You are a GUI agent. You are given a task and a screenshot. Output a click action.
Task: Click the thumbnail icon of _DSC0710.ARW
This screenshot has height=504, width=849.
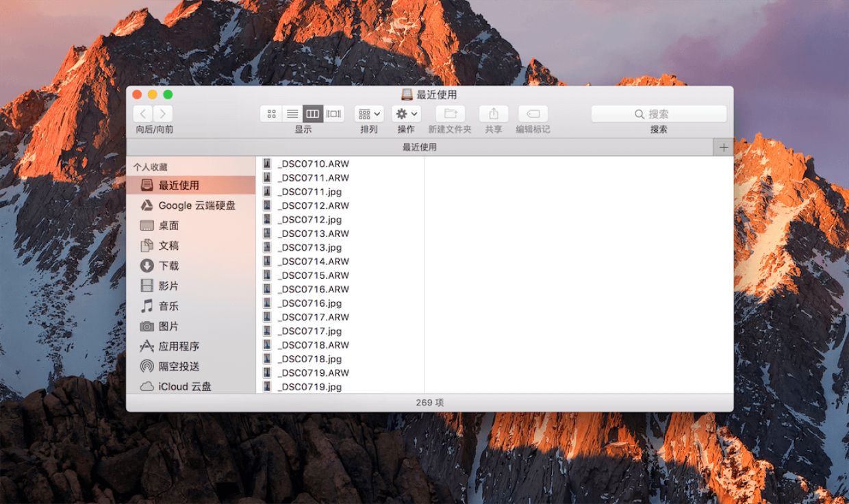(267, 164)
